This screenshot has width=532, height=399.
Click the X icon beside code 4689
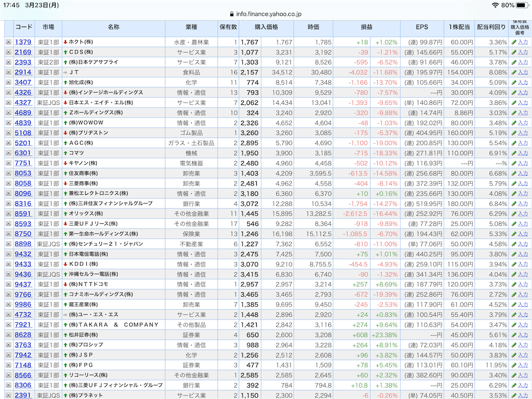[x=8, y=113]
